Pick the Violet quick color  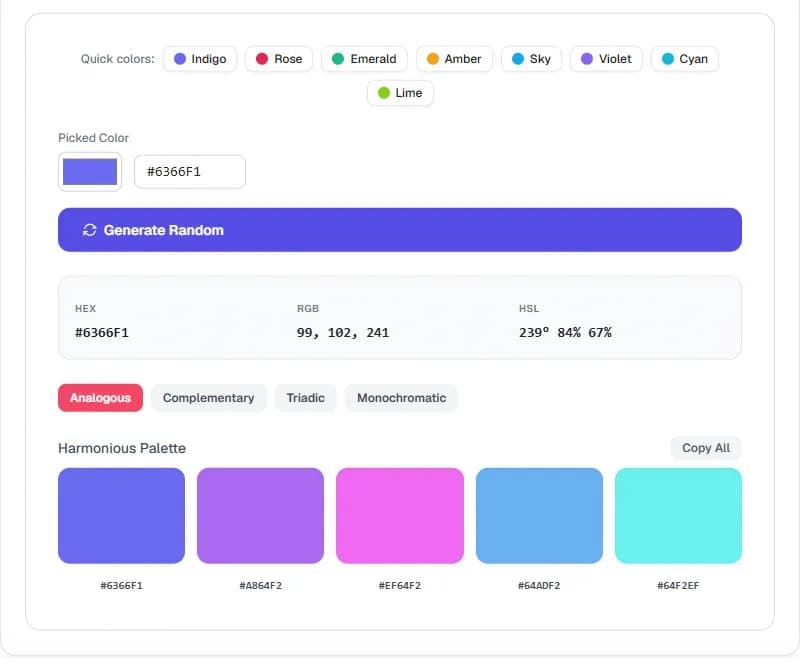point(606,59)
